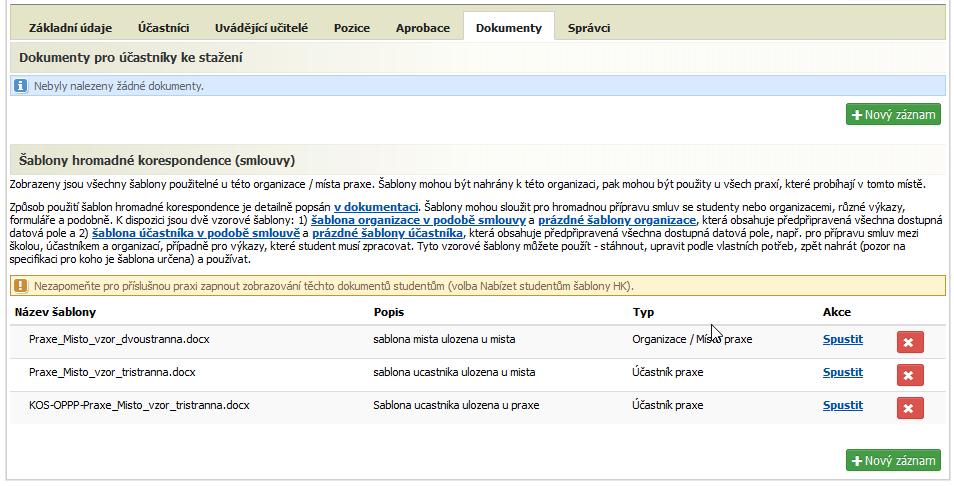
Task: Open the Základní údaje tab
Action: click(71, 28)
